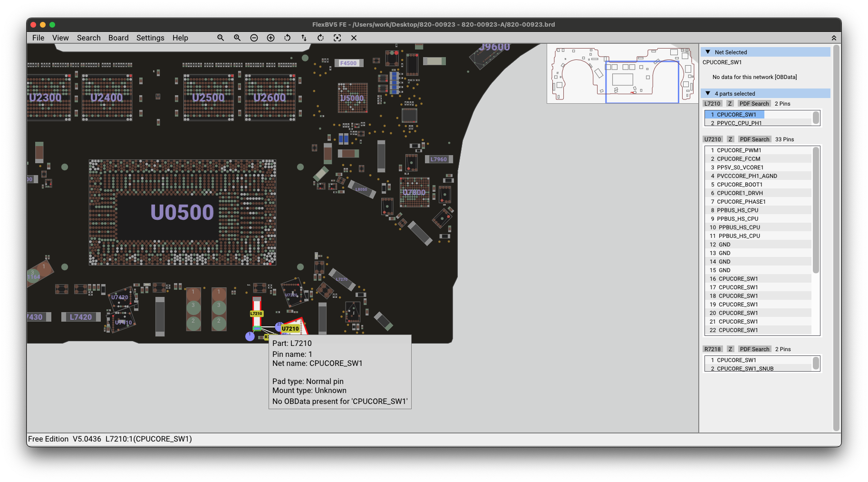This screenshot has height=482, width=868.
Task: Select pin 7 CPUCORE_PHASE1 in the U7210 list
Action: point(741,202)
